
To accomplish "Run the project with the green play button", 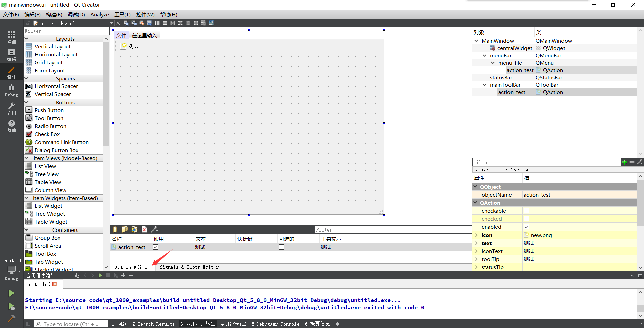I will coord(11,293).
